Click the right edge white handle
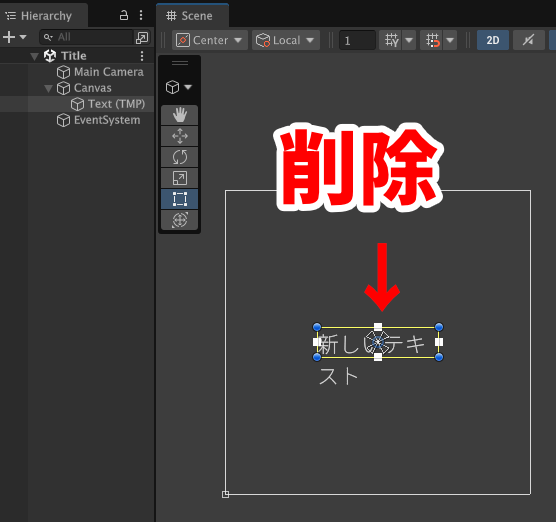 click(x=439, y=342)
